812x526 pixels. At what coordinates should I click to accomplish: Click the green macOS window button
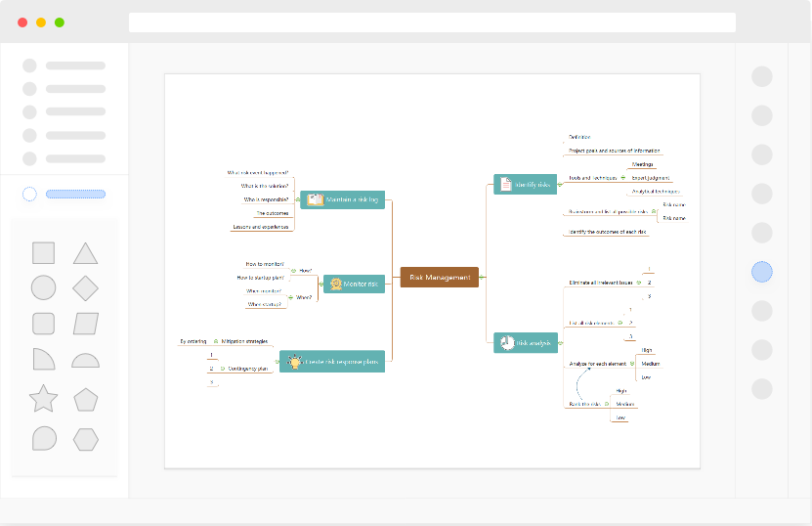tap(60, 22)
